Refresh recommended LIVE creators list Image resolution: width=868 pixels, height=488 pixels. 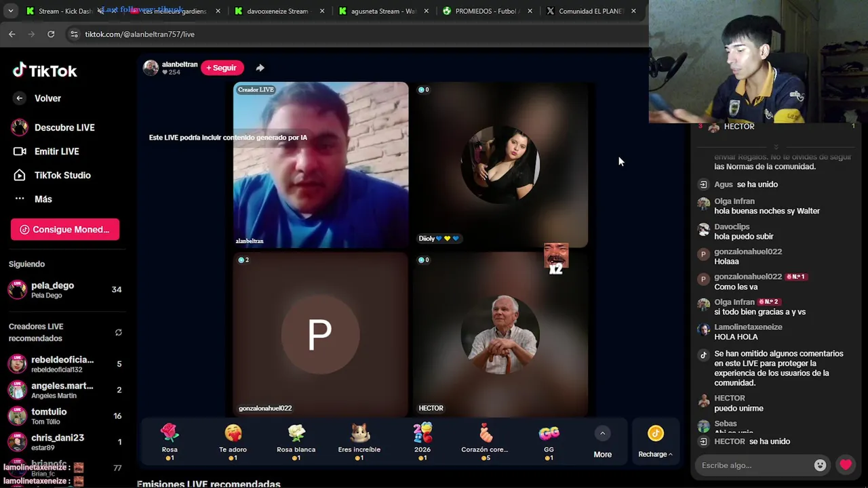(x=119, y=332)
